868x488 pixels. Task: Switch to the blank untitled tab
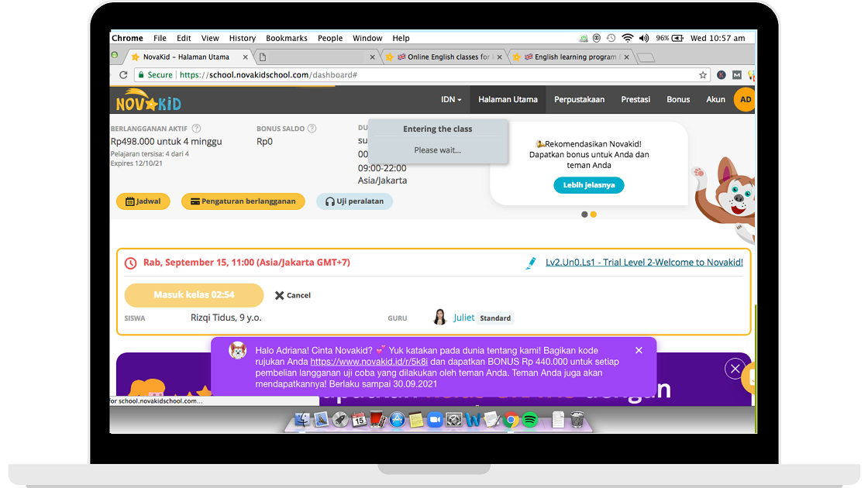pos(315,57)
